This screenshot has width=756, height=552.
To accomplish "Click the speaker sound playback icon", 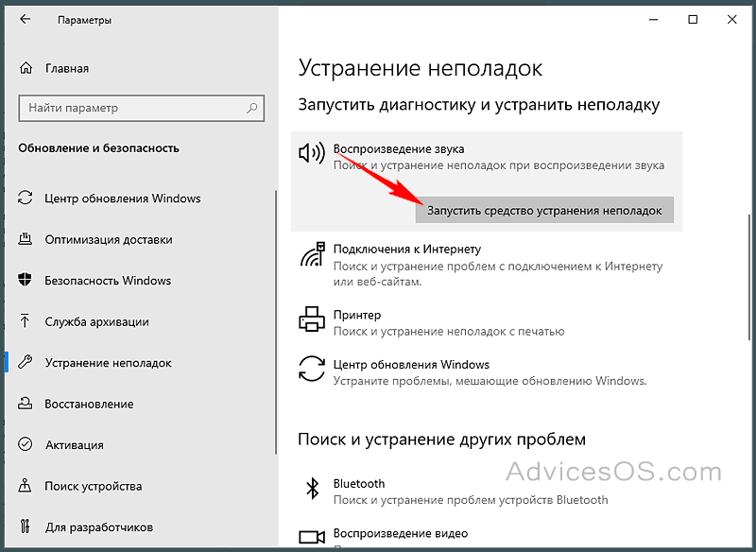I will click(312, 153).
